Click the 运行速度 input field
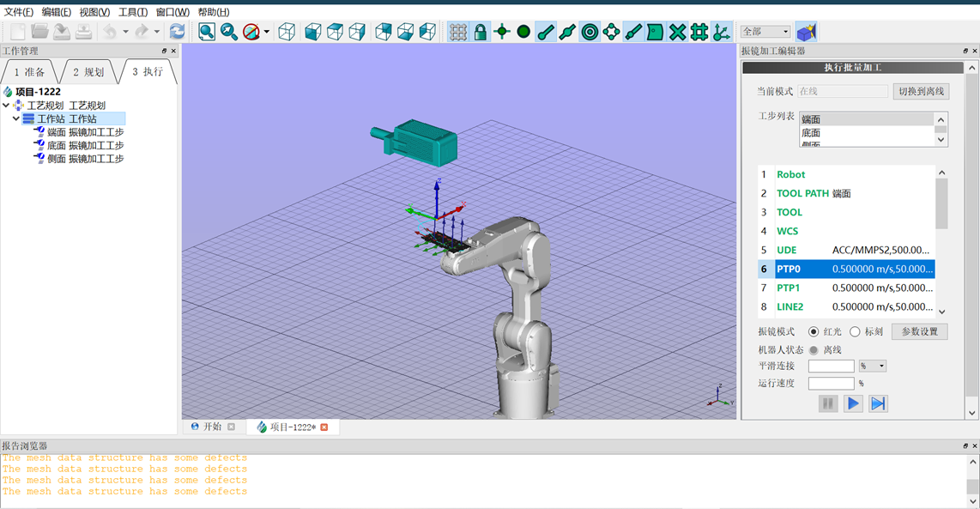This screenshot has height=509, width=980. point(831,383)
